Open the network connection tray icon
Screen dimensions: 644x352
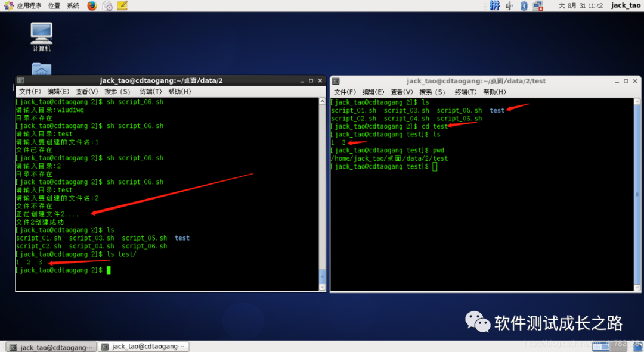click(x=538, y=6)
